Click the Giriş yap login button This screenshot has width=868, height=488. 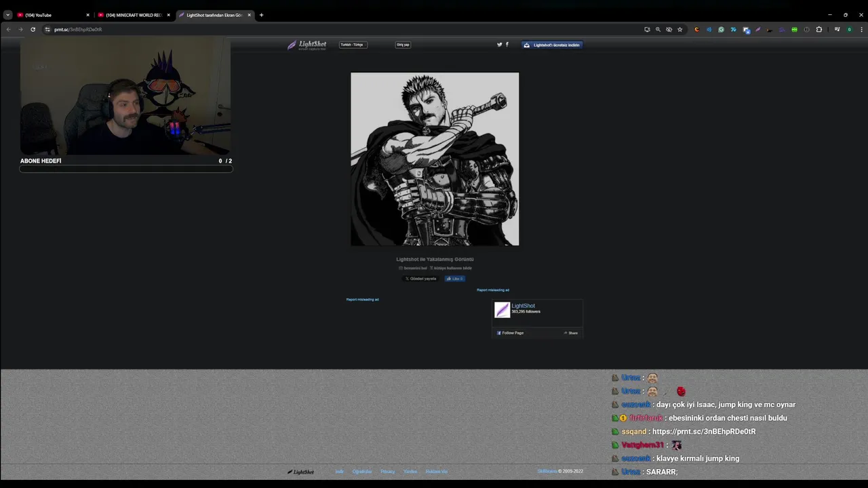point(403,45)
